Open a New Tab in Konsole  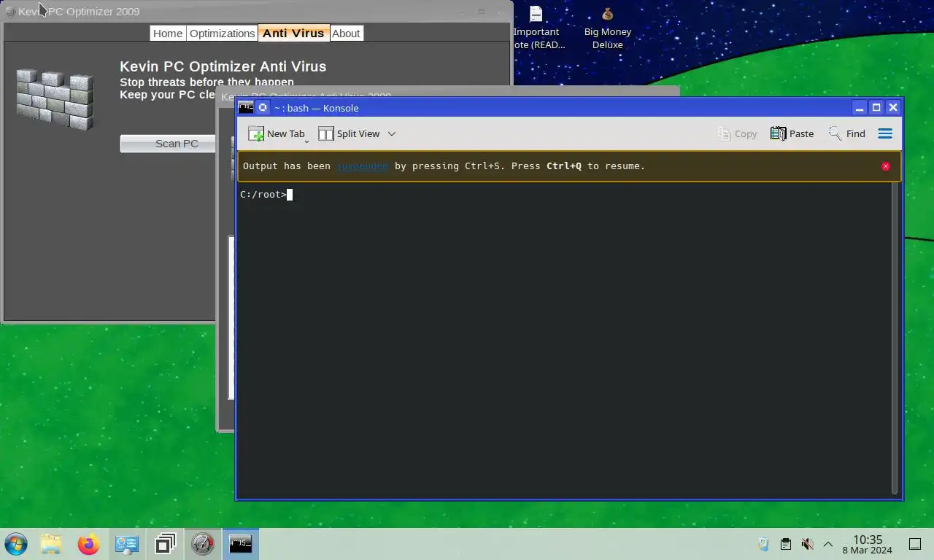(x=276, y=133)
